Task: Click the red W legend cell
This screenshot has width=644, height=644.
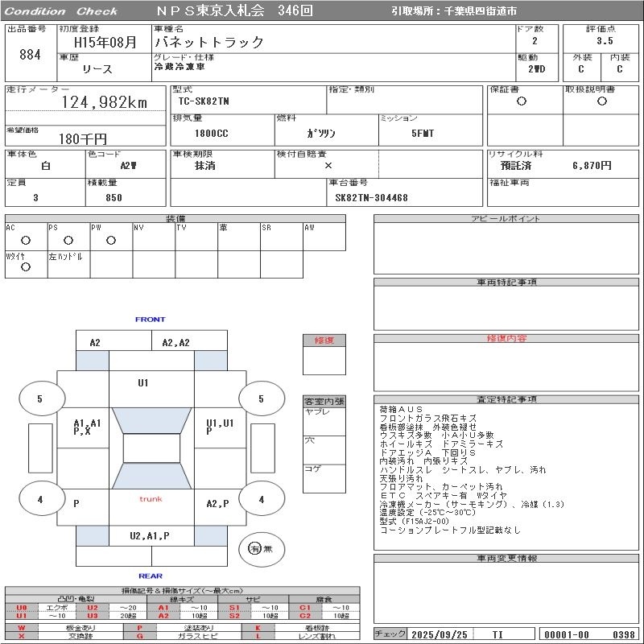Action: point(21,627)
